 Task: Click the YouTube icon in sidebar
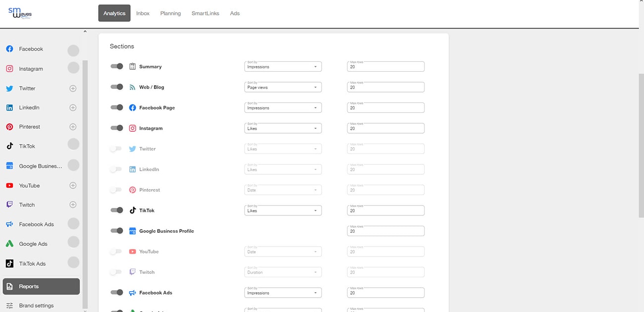tap(9, 186)
